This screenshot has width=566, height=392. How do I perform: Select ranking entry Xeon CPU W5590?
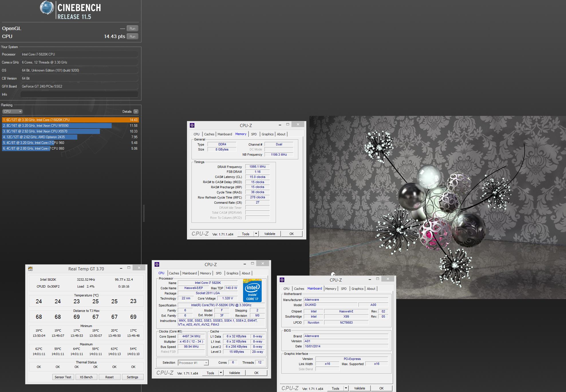(x=70, y=126)
